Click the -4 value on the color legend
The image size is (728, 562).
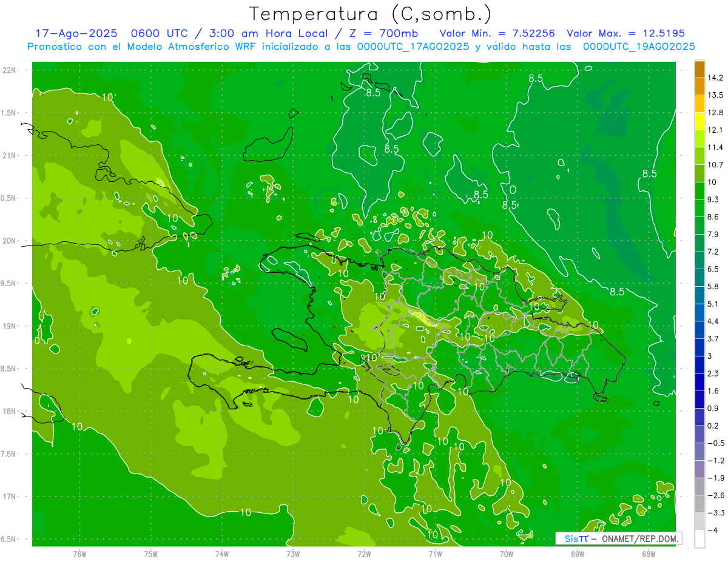pyautogui.click(x=713, y=530)
